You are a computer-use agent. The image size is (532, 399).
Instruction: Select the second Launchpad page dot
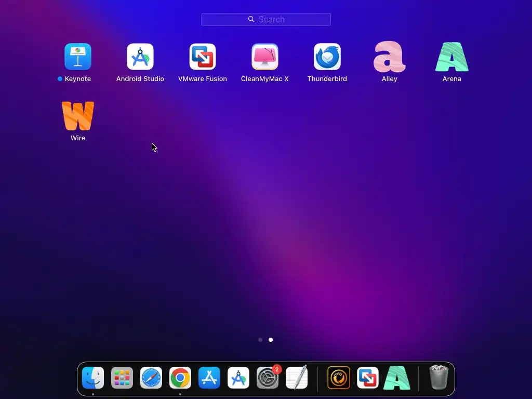click(271, 340)
